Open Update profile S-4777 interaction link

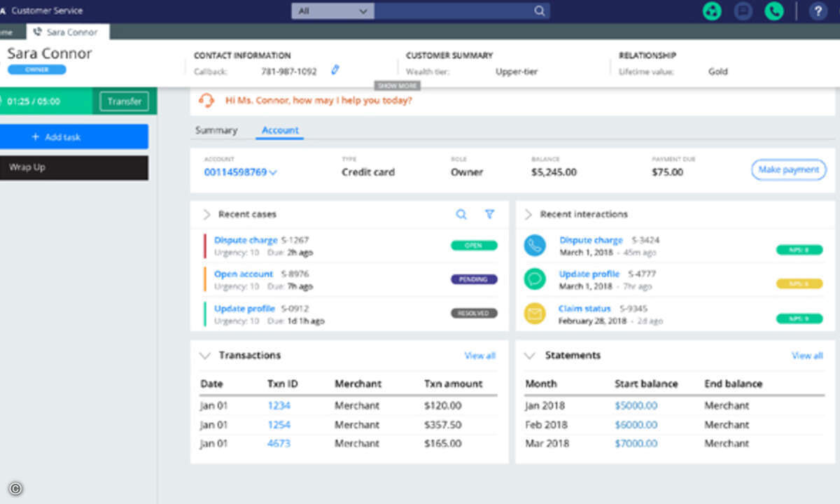point(589,274)
